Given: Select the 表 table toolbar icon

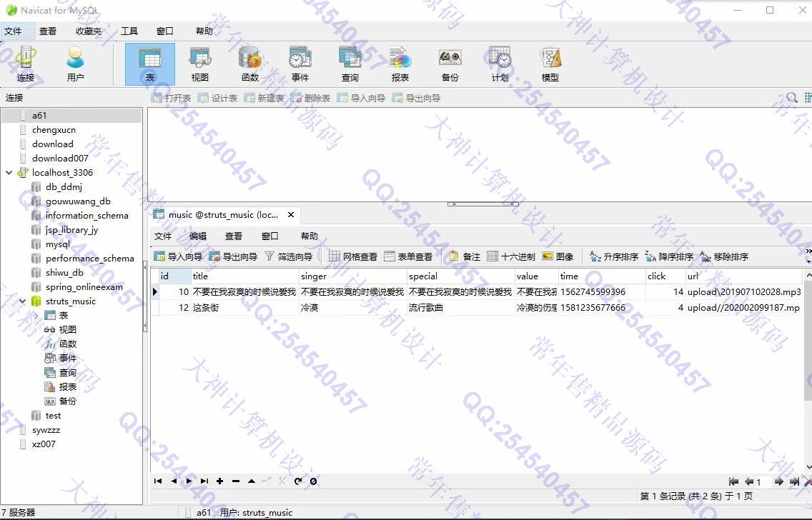Looking at the screenshot, I should [x=149, y=64].
